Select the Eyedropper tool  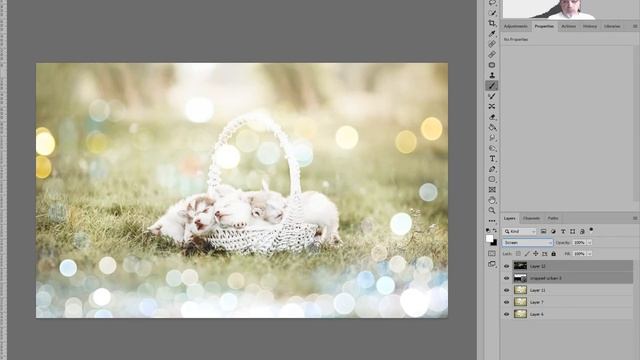coord(492,34)
